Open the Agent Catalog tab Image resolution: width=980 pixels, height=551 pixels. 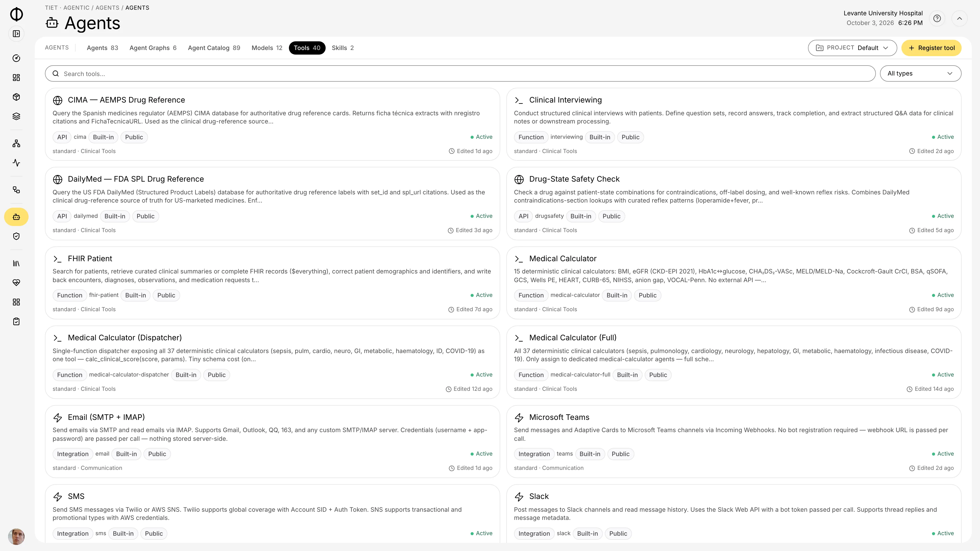pos(214,48)
